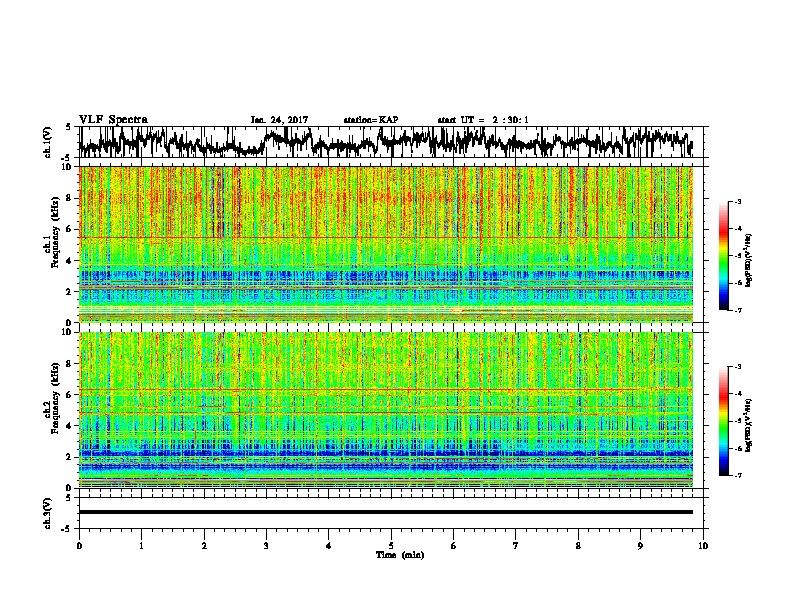Screen dimensions: 792x612
Task: Click the ch.2 spectrogram color bar
Action: 723,421
